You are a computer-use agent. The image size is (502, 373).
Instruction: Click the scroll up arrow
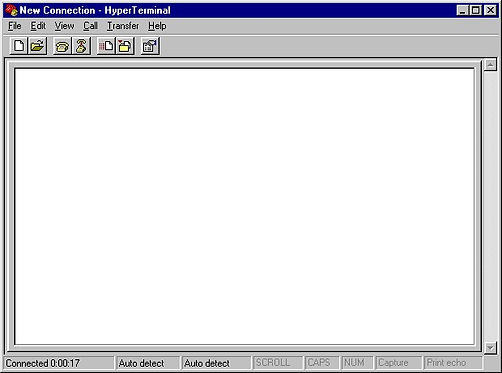click(490, 65)
